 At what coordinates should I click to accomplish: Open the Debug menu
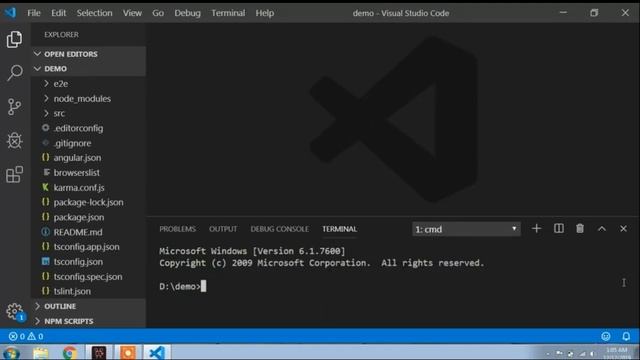pos(187,13)
